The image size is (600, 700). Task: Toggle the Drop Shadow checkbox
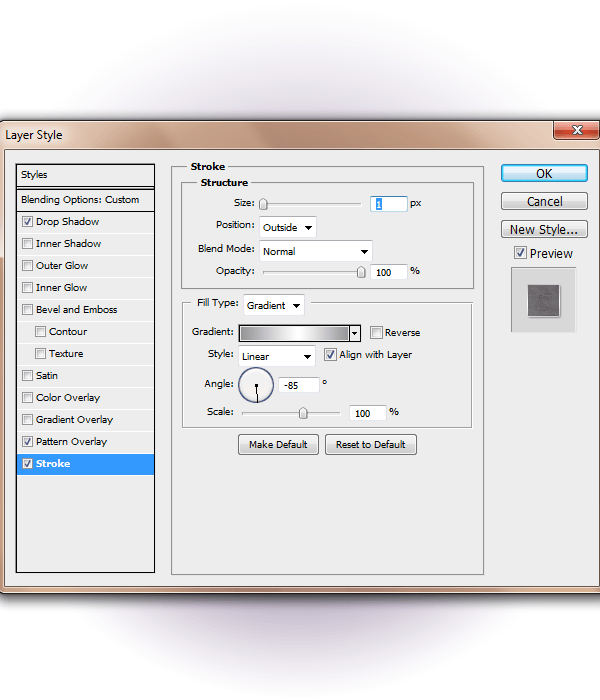[28, 221]
